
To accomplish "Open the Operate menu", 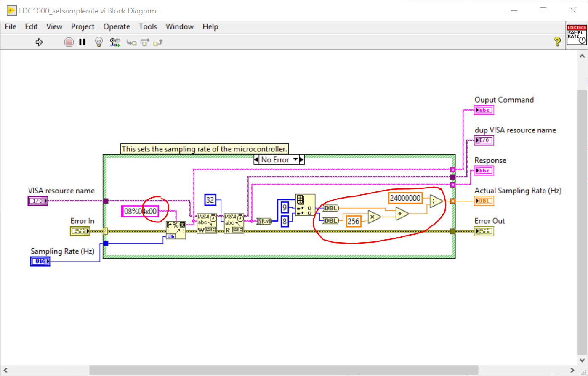I will click(117, 26).
